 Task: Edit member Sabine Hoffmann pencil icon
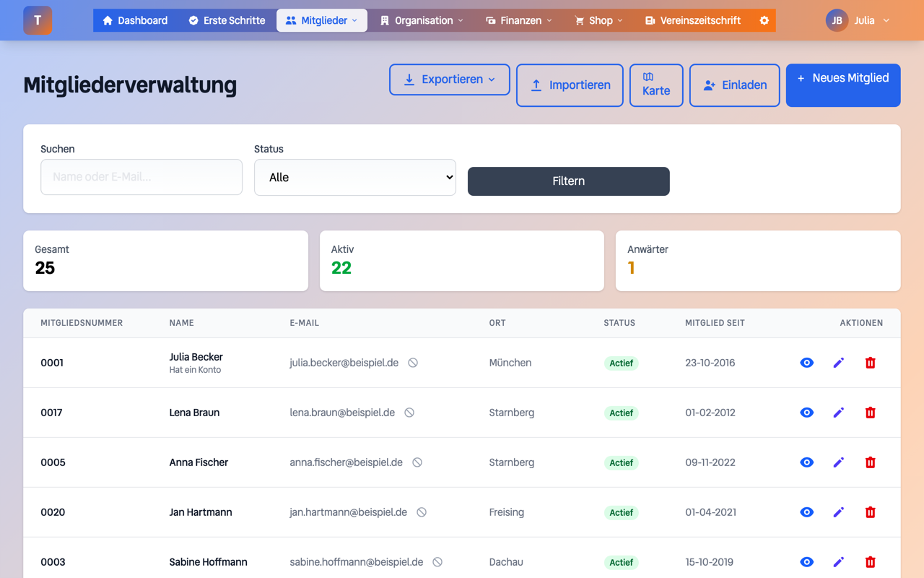tap(839, 562)
